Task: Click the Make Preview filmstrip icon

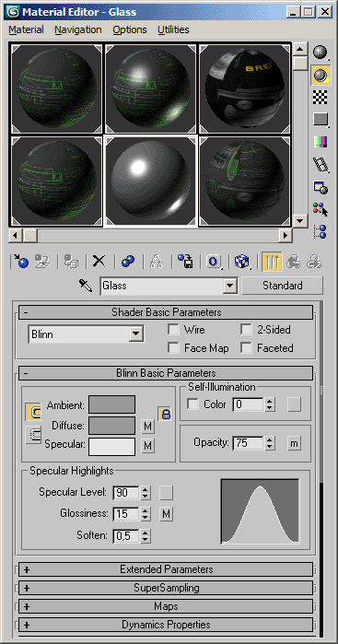Action: (321, 164)
